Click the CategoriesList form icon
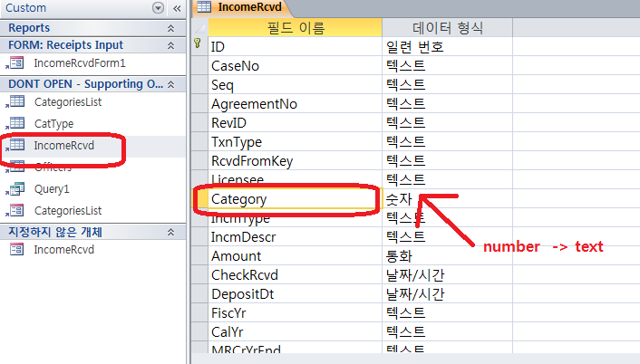This screenshot has height=364, width=640. point(15,211)
